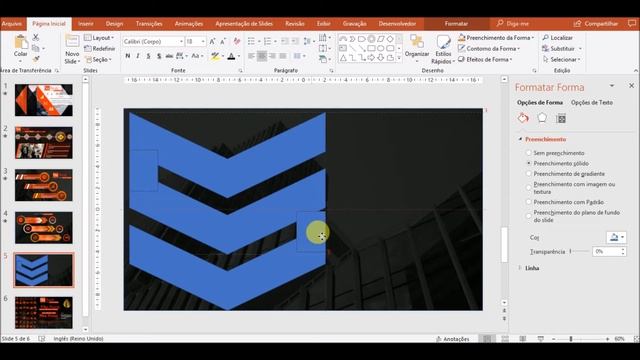Open the comments speech bubble icon
The height and width of the screenshot is (360, 640).
point(632,24)
